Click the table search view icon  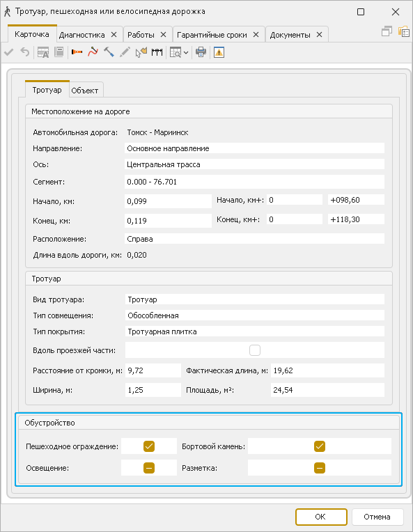pos(176,52)
